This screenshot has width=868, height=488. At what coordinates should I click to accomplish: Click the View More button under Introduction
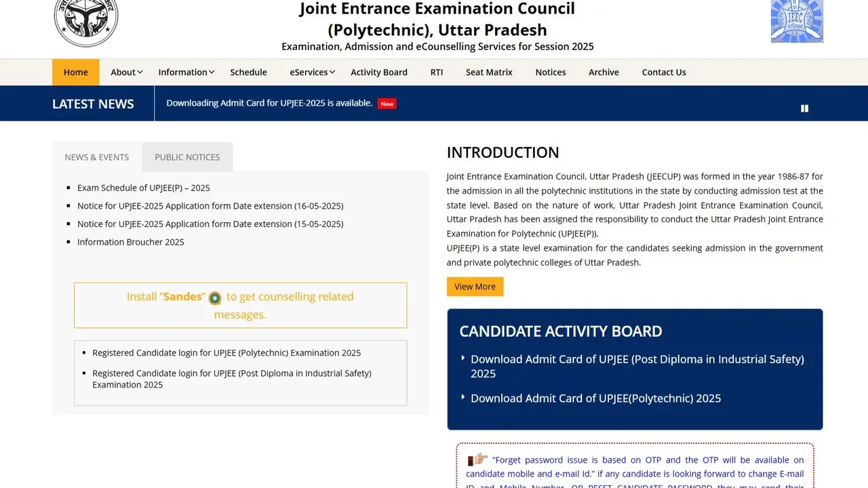coord(475,286)
